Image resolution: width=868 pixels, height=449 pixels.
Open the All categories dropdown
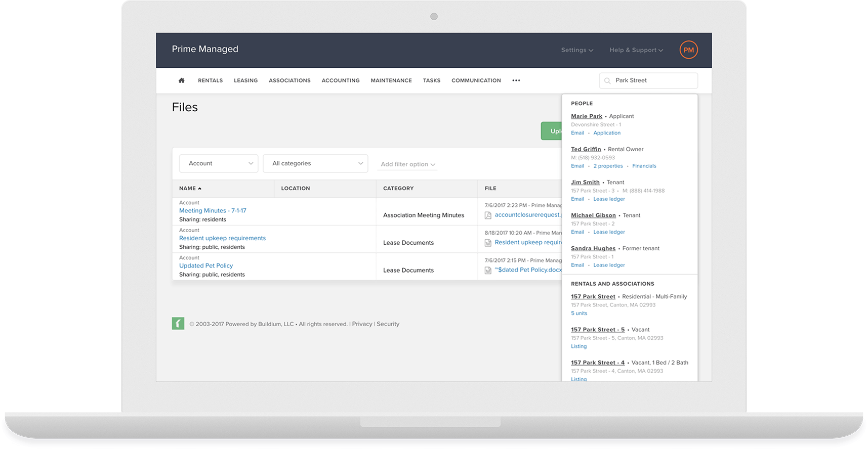point(315,163)
